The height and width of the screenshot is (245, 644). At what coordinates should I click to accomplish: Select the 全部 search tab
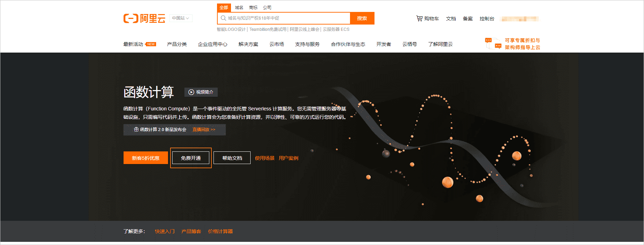[224, 8]
